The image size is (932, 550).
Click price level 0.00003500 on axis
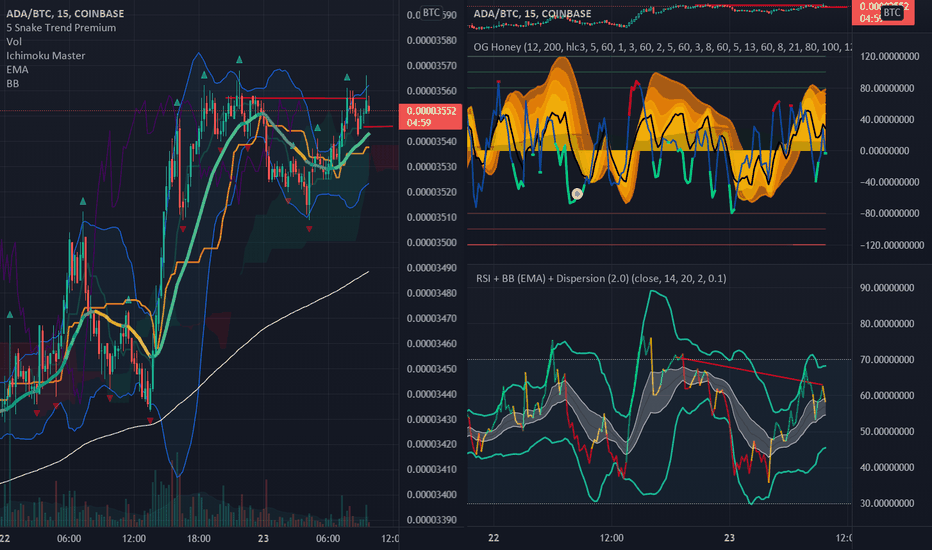(x=432, y=243)
